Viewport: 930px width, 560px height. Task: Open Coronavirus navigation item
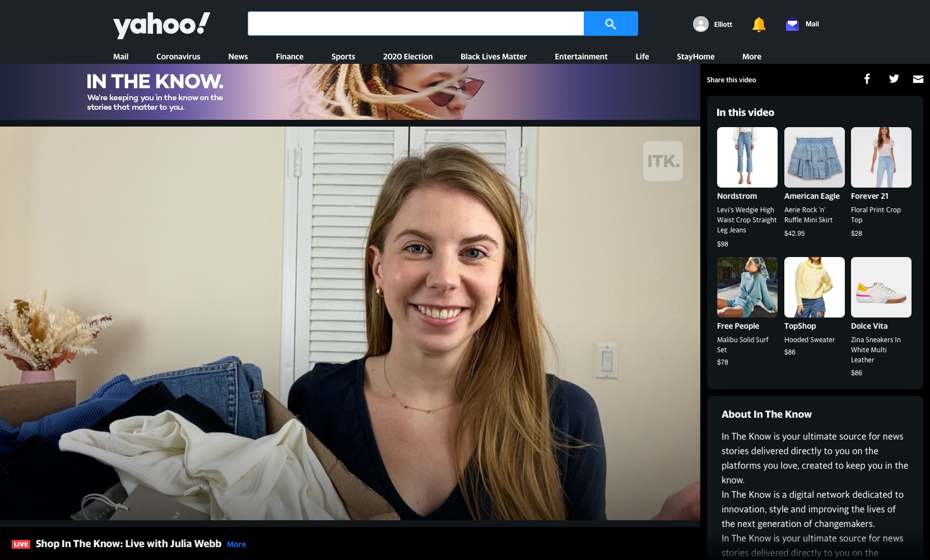pyautogui.click(x=178, y=57)
